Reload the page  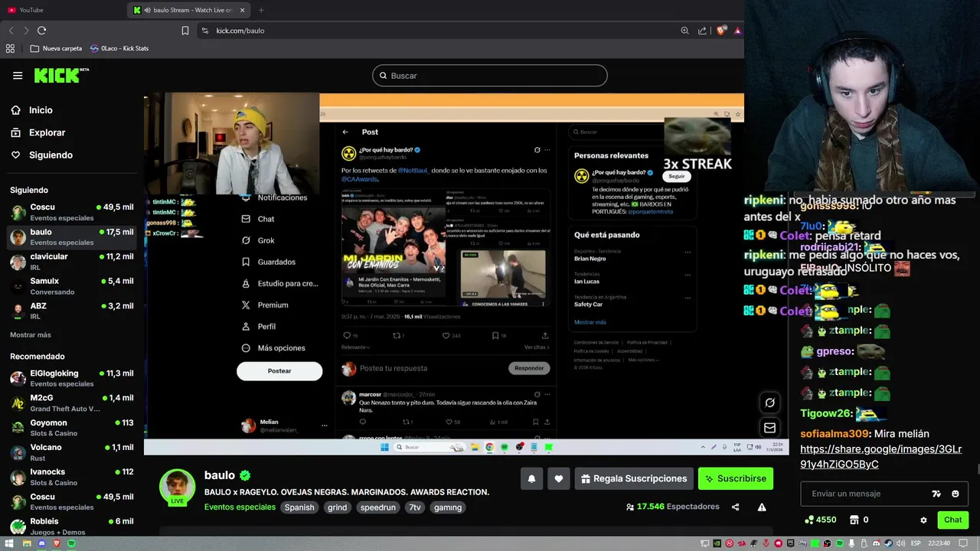(41, 31)
